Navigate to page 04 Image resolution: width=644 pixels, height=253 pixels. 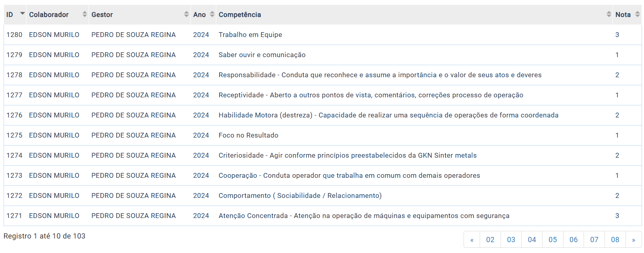(532, 240)
